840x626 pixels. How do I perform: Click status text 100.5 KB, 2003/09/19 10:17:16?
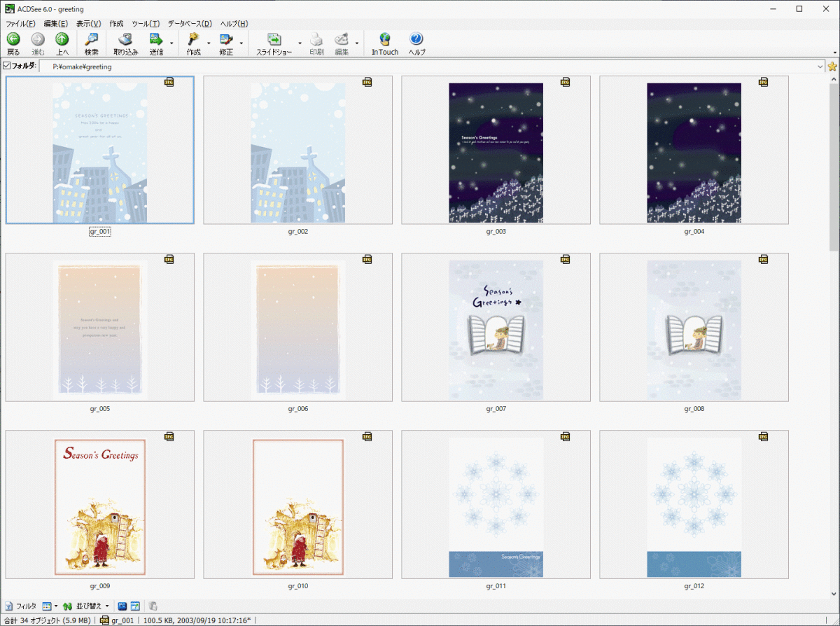pyautogui.click(x=197, y=620)
